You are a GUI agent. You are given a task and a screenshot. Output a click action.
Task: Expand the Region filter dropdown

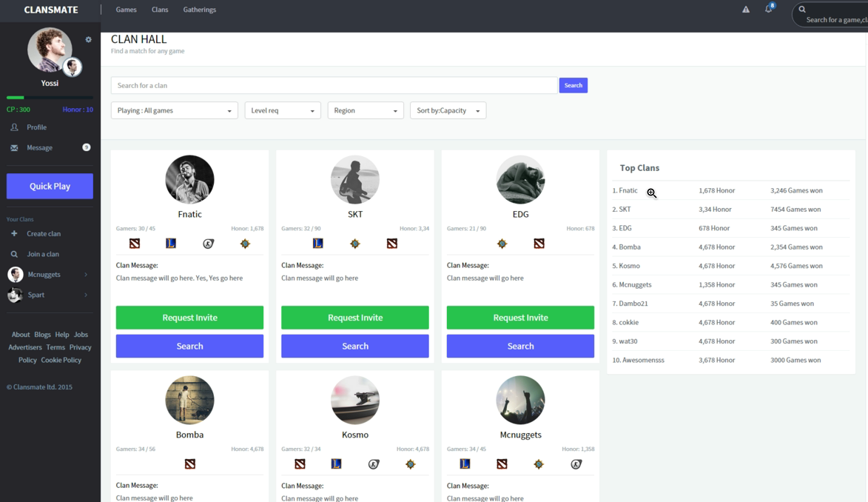[366, 110]
